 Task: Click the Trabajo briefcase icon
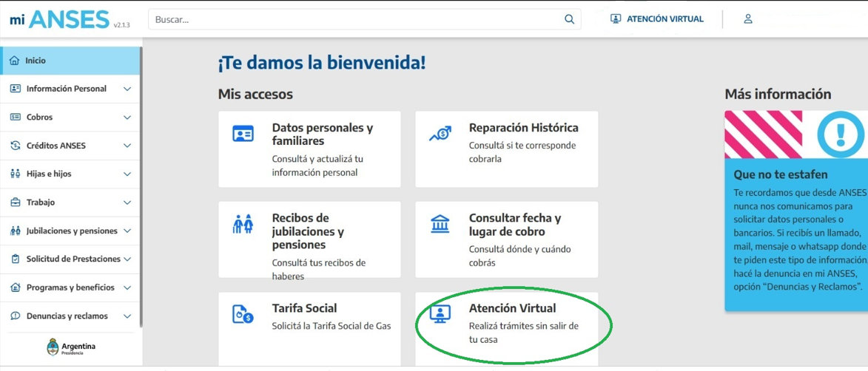16,202
